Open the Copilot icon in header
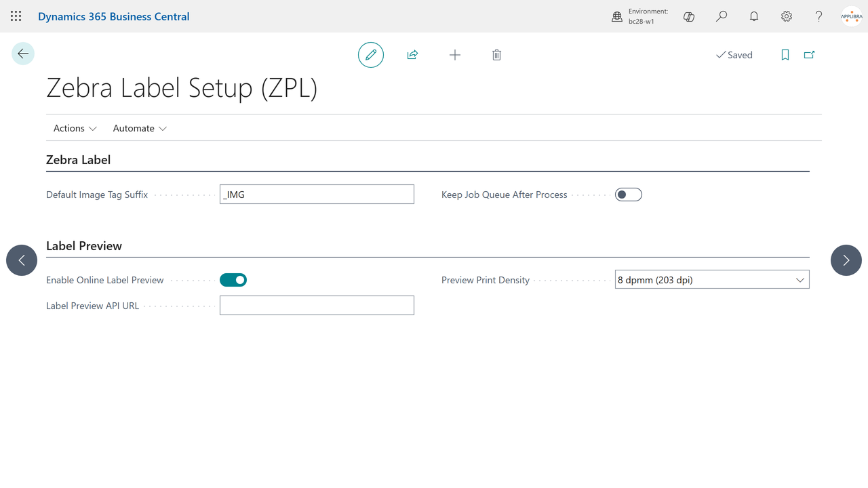Screen dimensions: 868x488 pos(689,16)
